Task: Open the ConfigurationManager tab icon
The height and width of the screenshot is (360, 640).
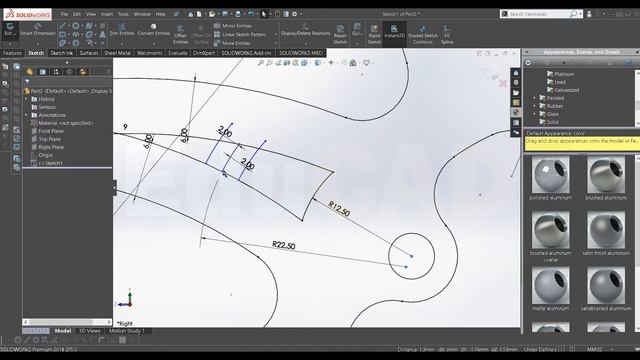Action: point(56,72)
